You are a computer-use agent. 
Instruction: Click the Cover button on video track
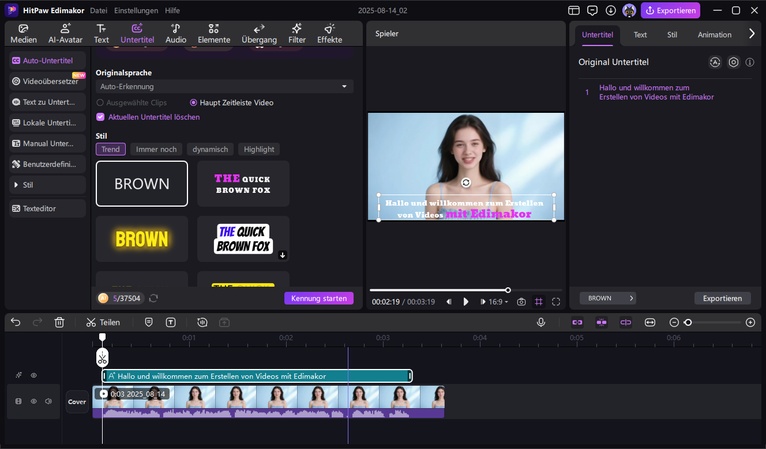pyautogui.click(x=77, y=402)
